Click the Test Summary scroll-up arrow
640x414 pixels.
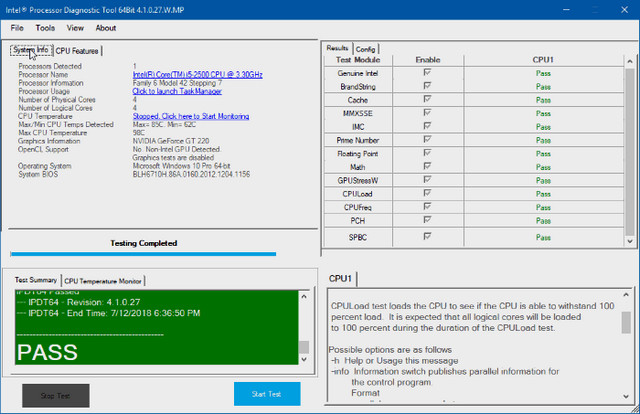tap(304, 296)
